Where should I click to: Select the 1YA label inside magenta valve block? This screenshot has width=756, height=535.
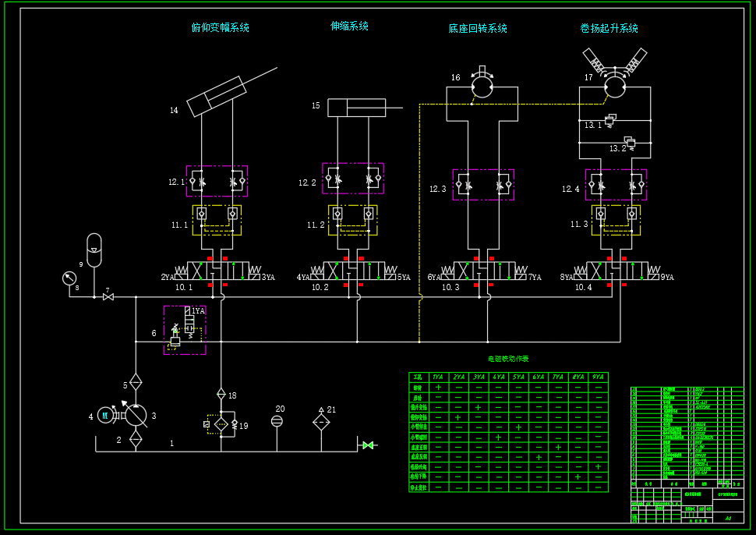pyautogui.click(x=198, y=311)
